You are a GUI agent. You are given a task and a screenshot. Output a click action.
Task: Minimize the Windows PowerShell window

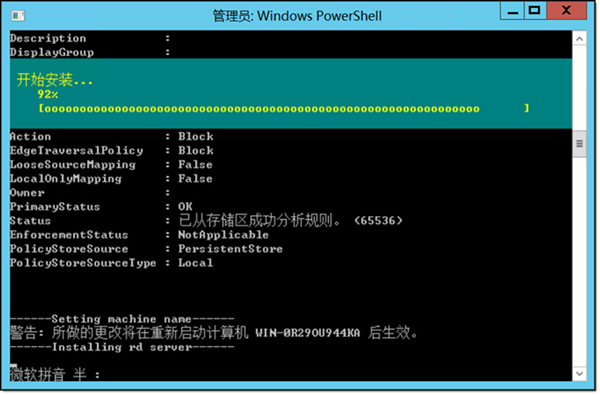coord(512,11)
